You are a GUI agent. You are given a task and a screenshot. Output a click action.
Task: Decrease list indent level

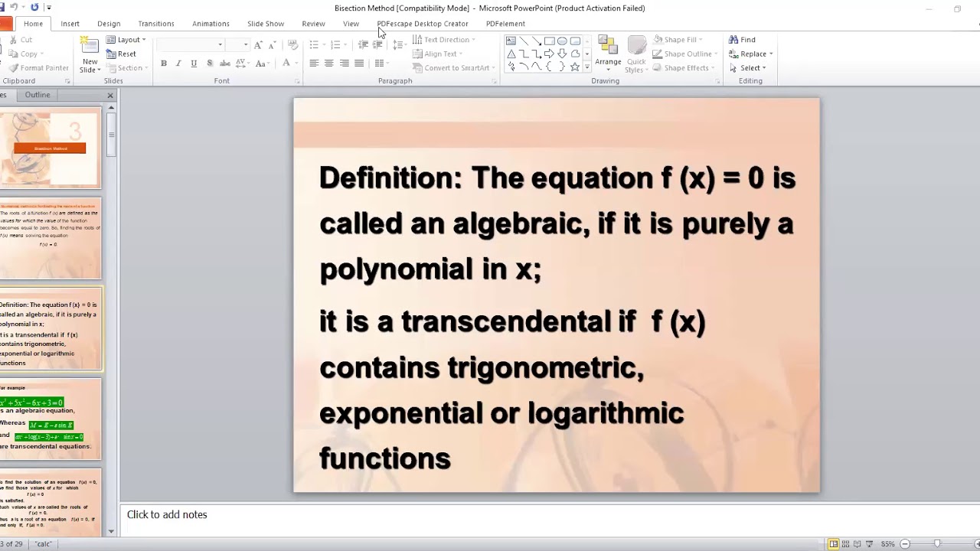click(x=364, y=45)
